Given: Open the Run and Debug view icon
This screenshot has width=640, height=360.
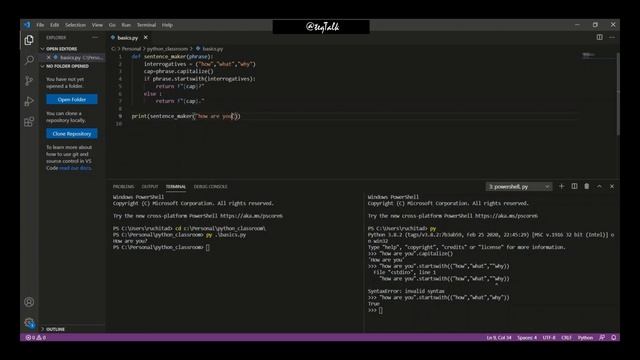Looking at the screenshot, I should point(29,101).
